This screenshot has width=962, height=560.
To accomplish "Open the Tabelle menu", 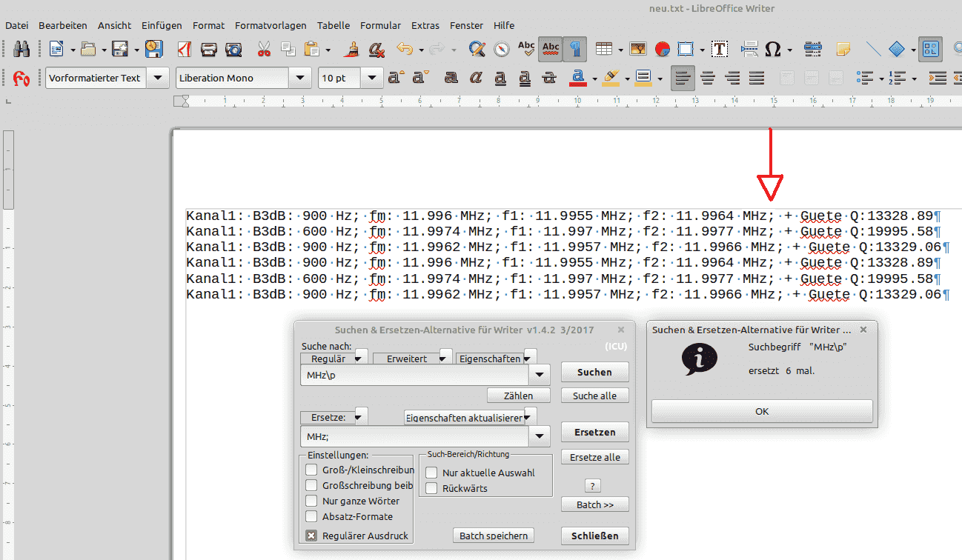I will (333, 25).
